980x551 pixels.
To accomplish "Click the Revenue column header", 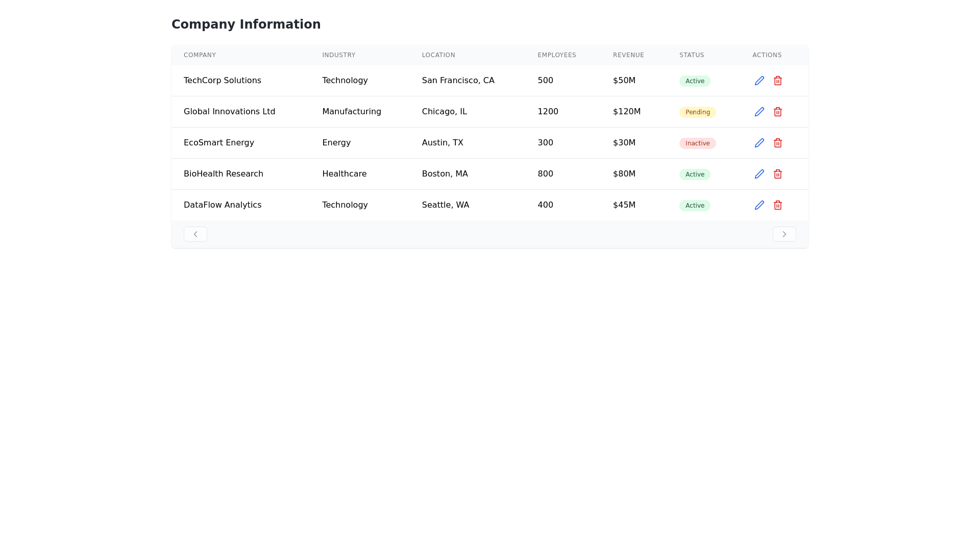I will 628,55.
